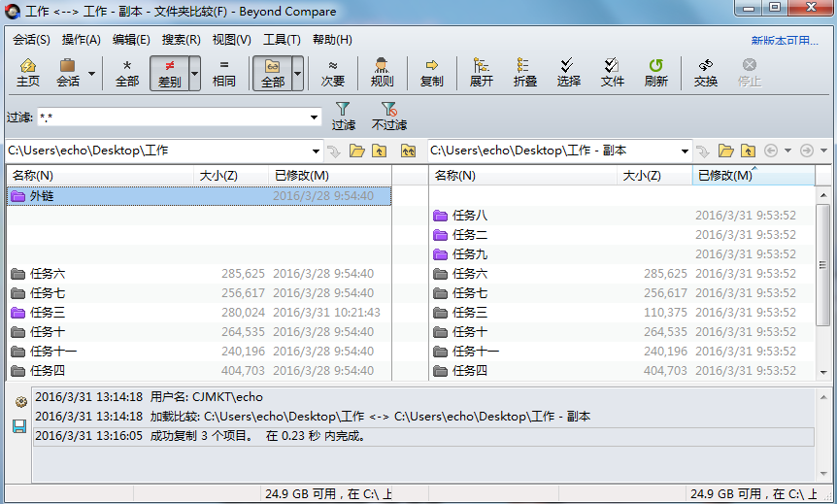This screenshot has width=837, height=504.
Task: Browse for right folder icon
Action: click(x=725, y=151)
